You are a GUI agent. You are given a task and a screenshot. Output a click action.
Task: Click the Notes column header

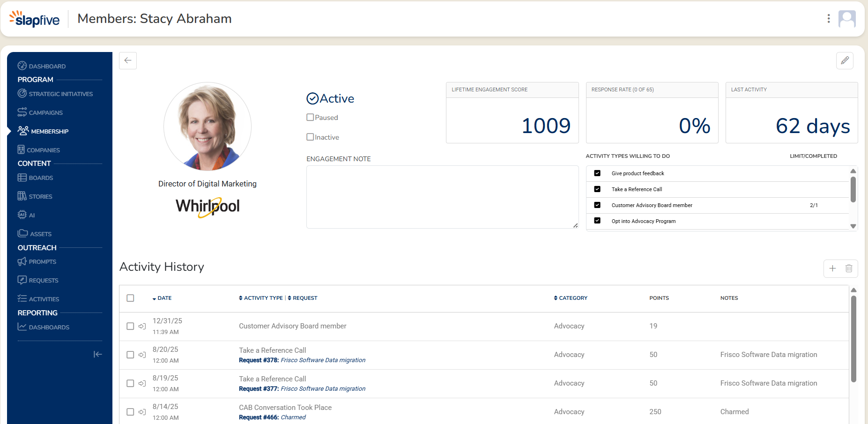pos(729,298)
